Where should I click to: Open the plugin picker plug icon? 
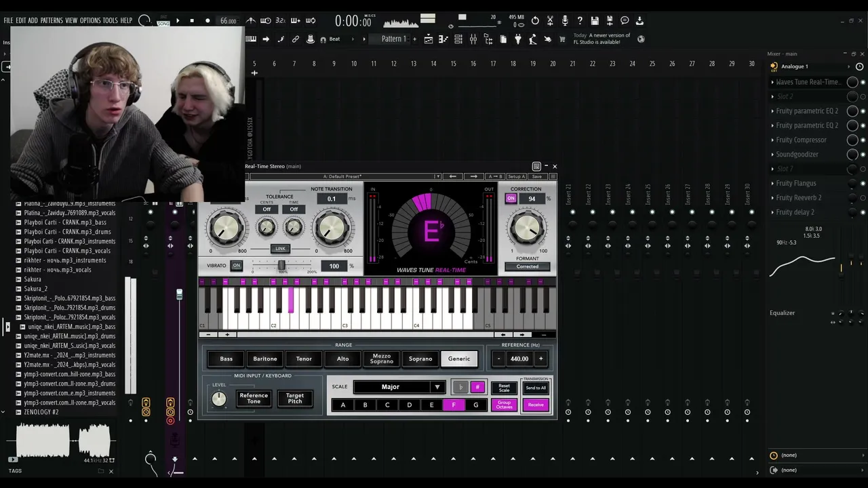518,39
